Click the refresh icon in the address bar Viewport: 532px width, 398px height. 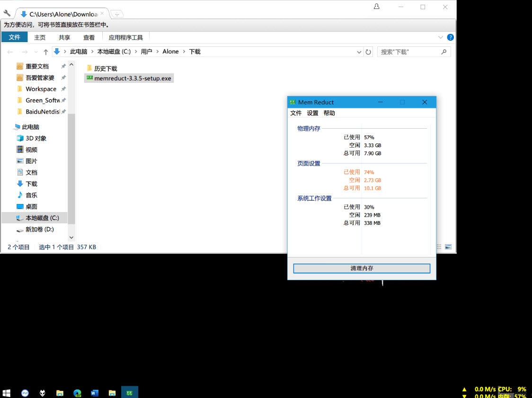click(x=369, y=52)
